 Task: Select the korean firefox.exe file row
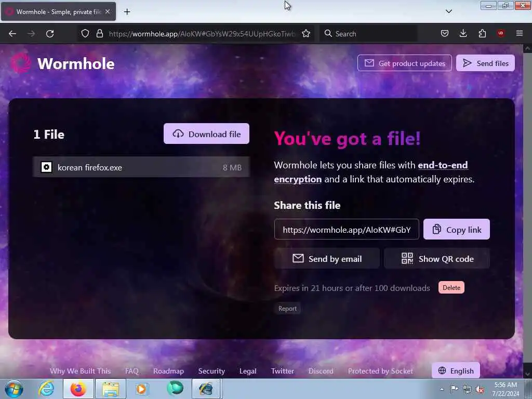tap(141, 167)
